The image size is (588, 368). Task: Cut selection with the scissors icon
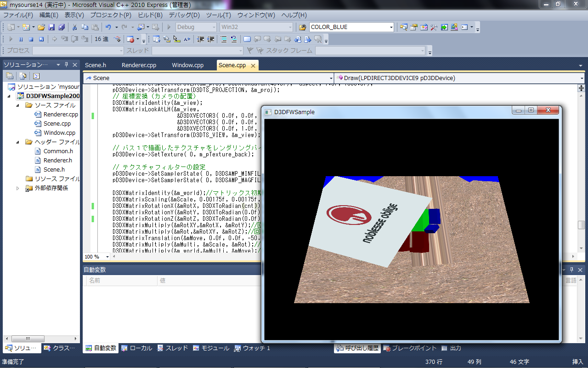pos(74,27)
